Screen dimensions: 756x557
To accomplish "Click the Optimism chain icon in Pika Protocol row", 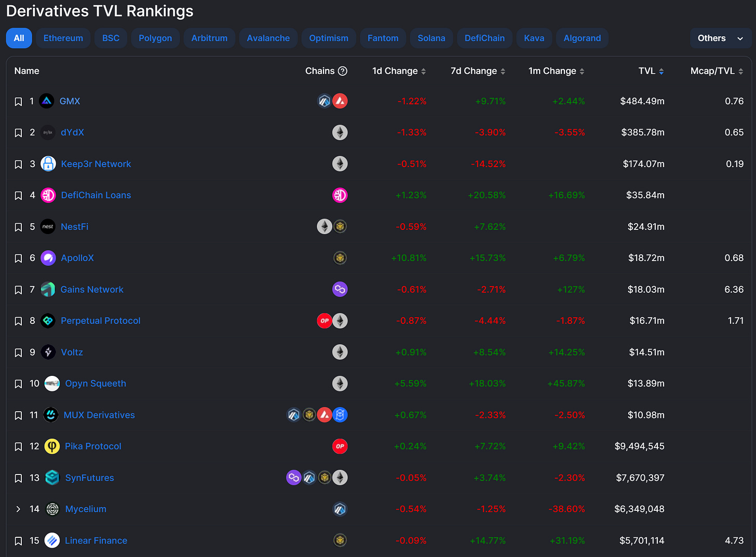I will (x=340, y=446).
